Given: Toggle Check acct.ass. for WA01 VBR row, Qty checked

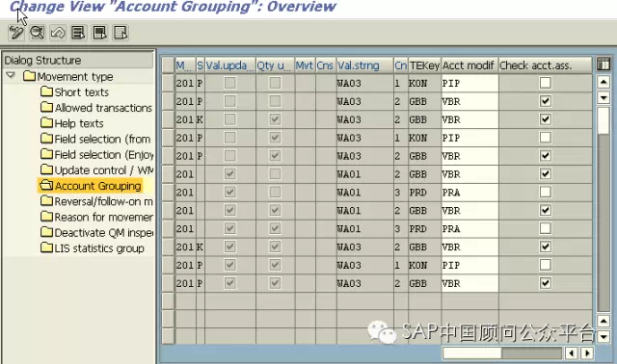Looking at the screenshot, I should 546,210.
